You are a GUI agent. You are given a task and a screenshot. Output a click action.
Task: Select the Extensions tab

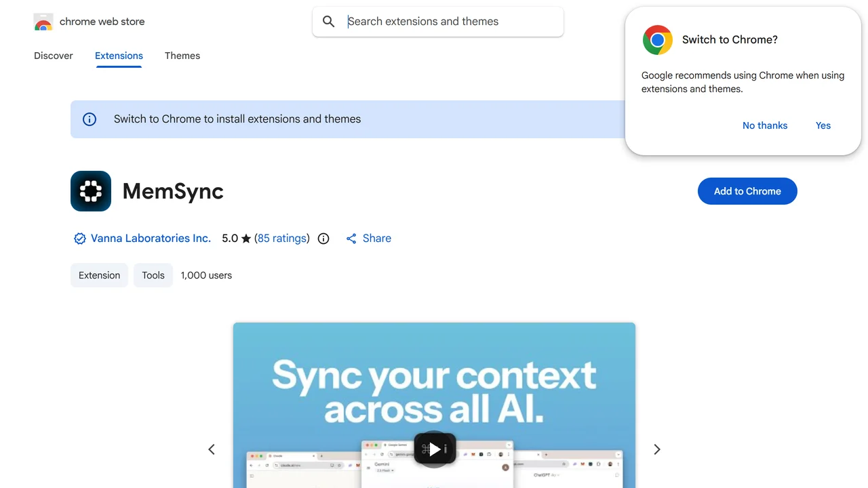(x=119, y=56)
